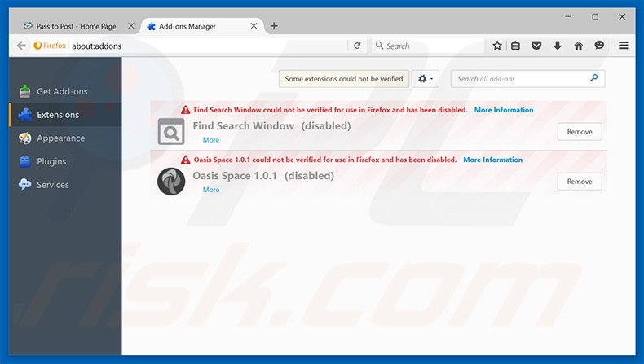Minimize the Firefox window

point(568,17)
